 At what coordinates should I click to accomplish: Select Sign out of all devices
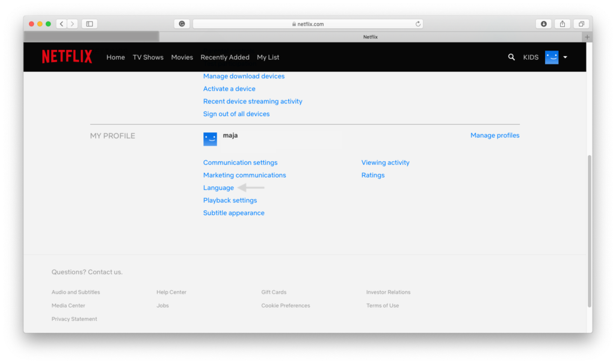(236, 114)
